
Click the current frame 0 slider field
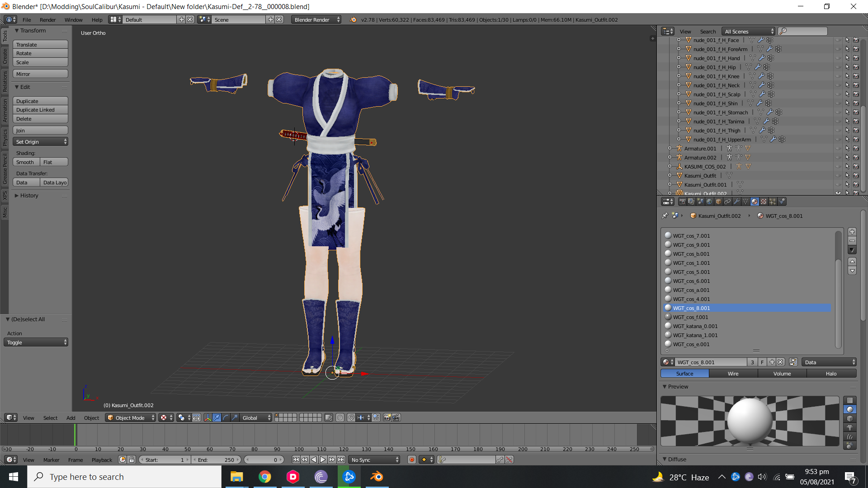pos(264,460)
